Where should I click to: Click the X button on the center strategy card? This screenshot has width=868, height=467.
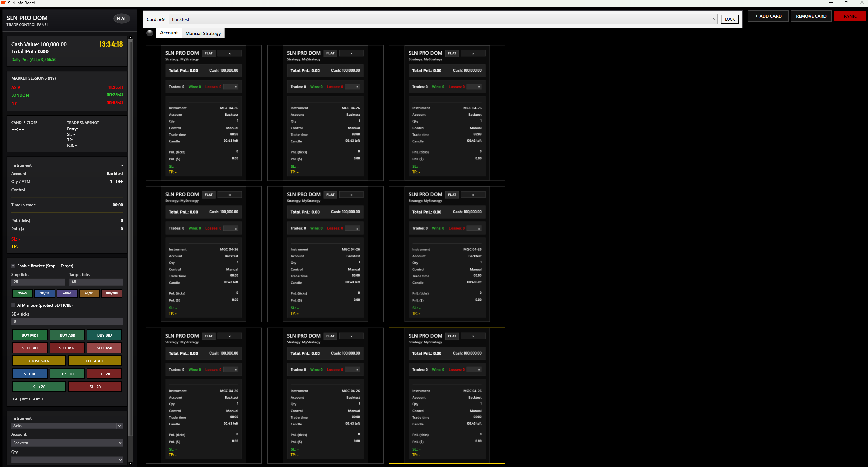[x=351, y=195]
